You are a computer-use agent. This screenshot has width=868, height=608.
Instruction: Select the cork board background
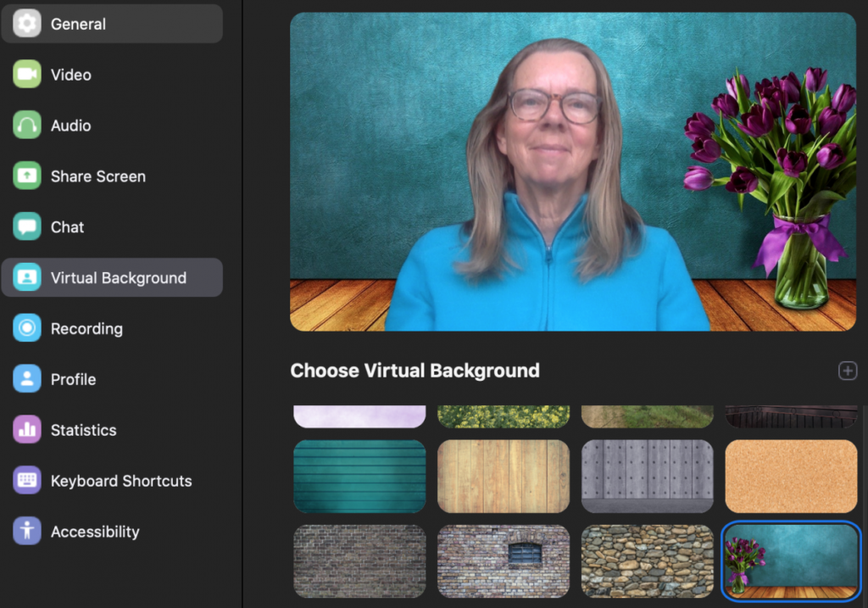[x=791, y=476]
